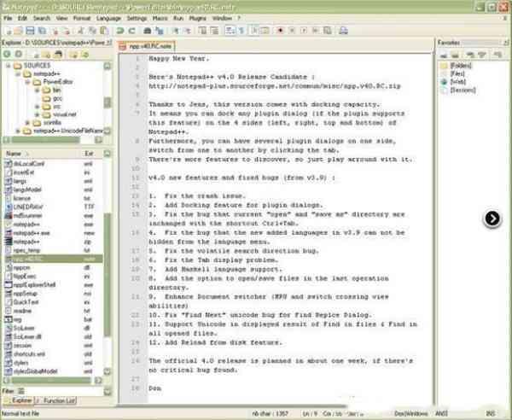Toggle the Word Wrap toolbar button

click(x=230, y=31)
